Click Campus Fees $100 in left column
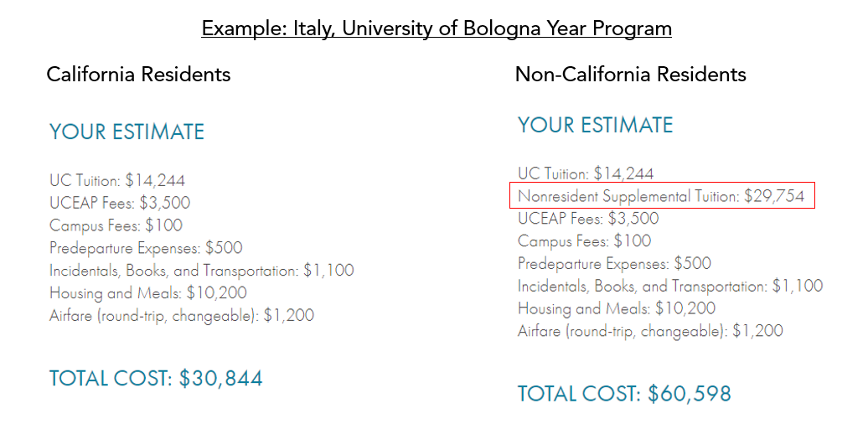 pos(116,225)
